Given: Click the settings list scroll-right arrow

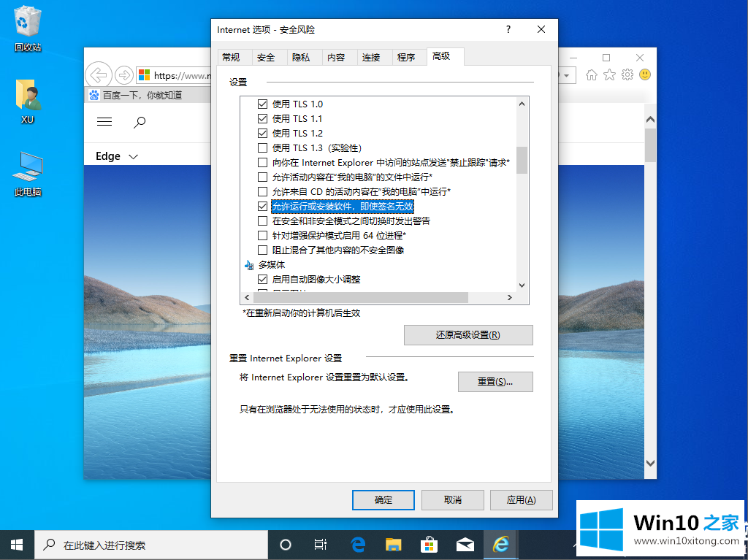Looking at the screenshot, I should tap(509, 297).
